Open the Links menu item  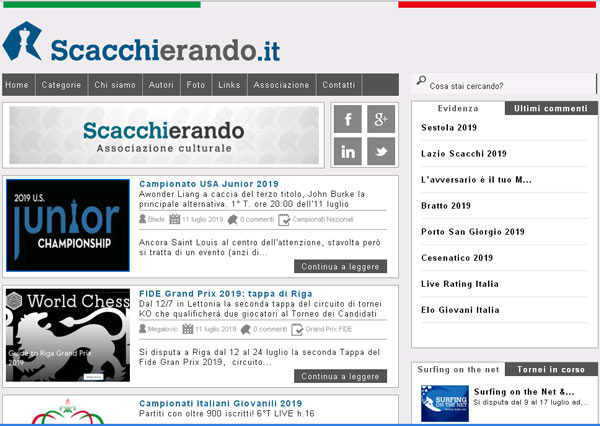pos(229,85)
